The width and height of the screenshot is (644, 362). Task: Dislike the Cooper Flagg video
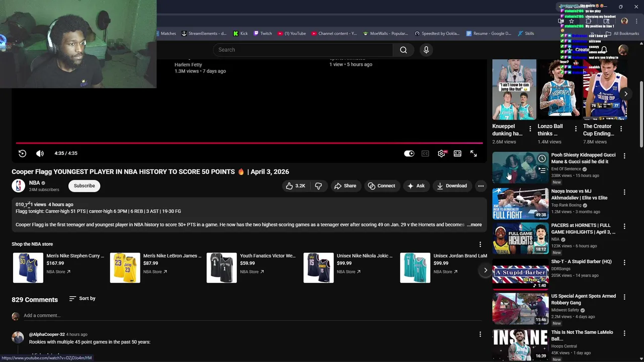[x=318, y=186]
